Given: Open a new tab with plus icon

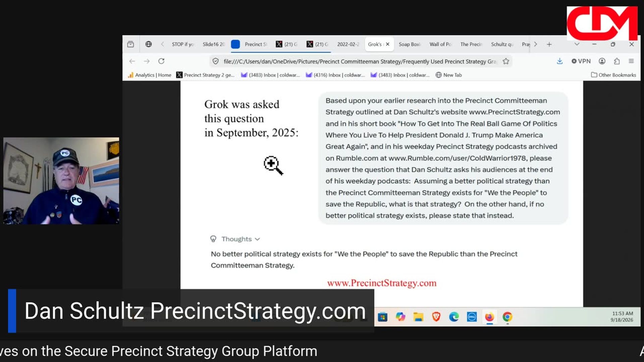Looking at the screenshot, I should pyautogui.click(x=549, y=44).
